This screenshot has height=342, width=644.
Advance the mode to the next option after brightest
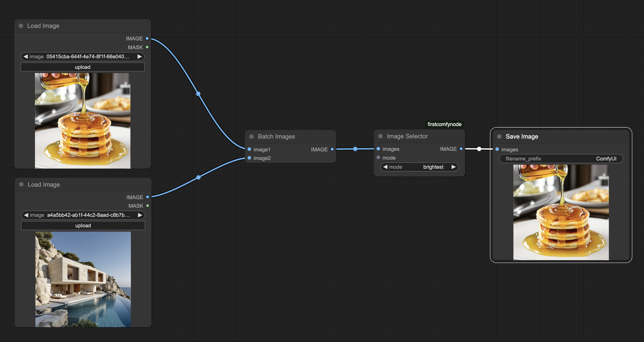(x=453, y=167)
